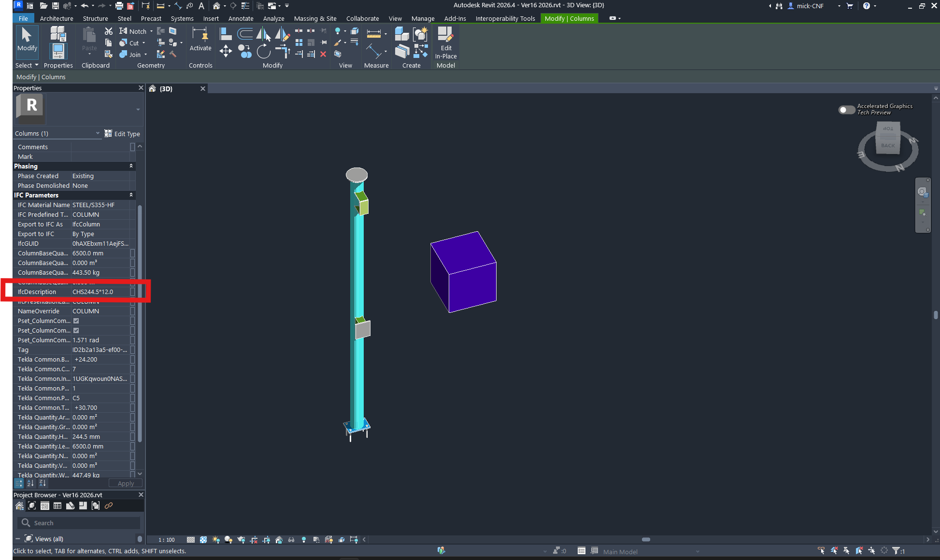The image size is (940, 560).
Task: Click Edit Type button
Action: pos(122,134)
